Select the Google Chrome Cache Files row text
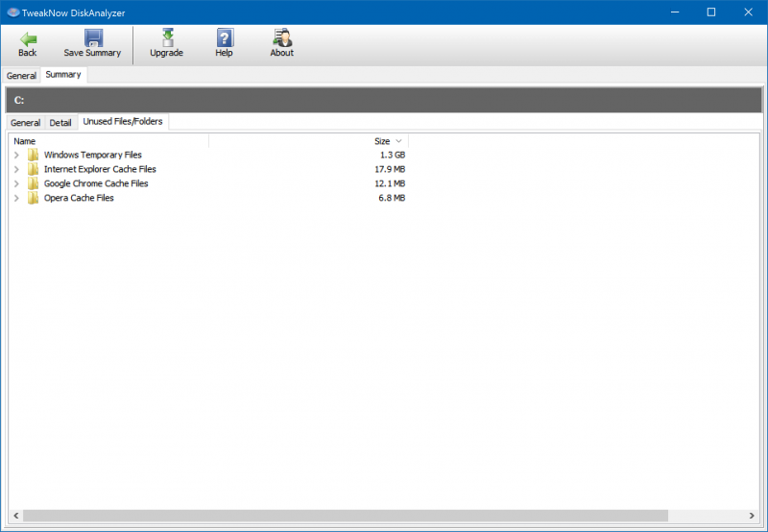Image resolution: width=768 pixels, height=532 pixels. [96, 183]
